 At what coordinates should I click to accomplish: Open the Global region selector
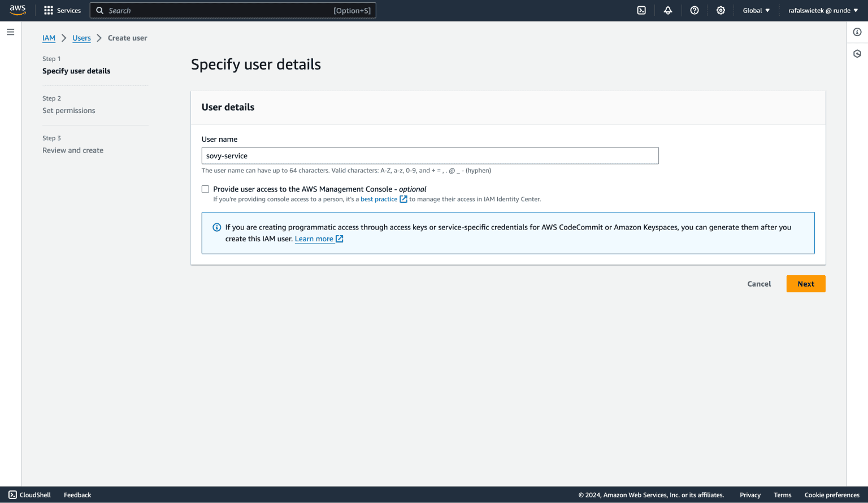tap(756, 10)
